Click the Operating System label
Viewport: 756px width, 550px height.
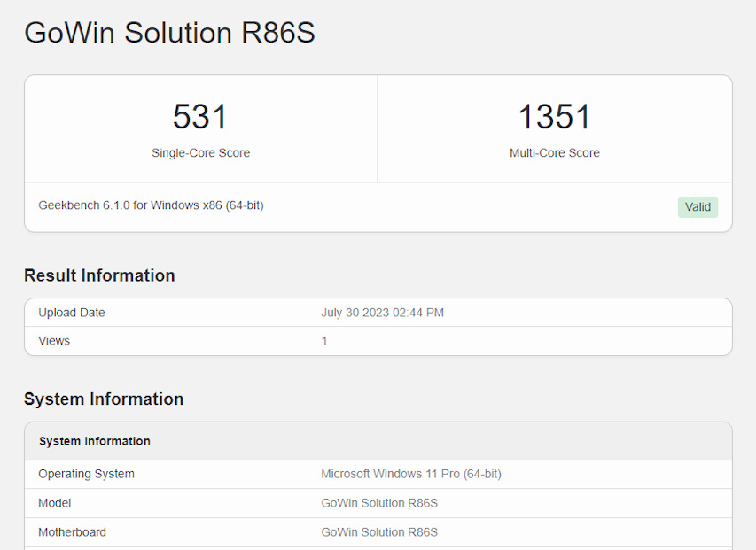tap(86, 474)
